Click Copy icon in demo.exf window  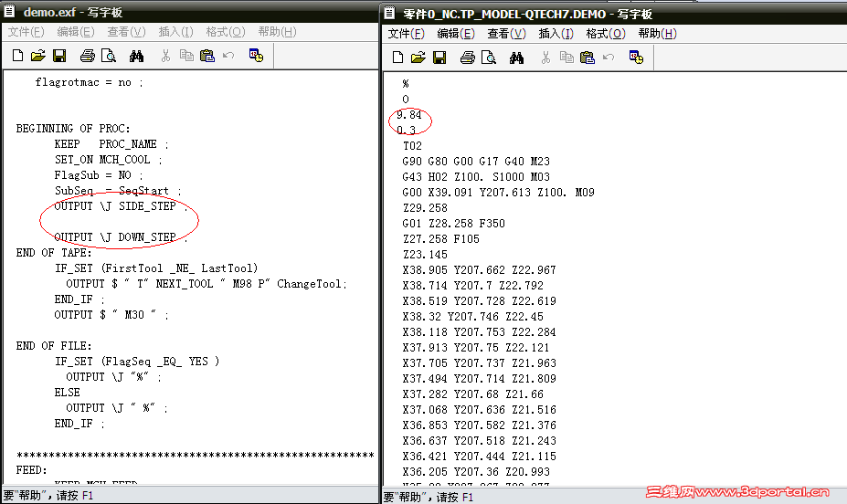(186, 56)
